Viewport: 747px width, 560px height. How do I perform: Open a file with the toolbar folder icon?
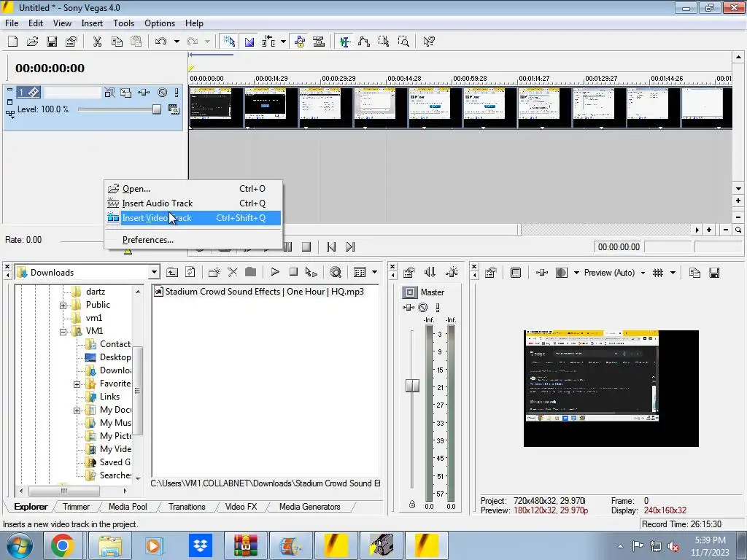click(x=32, y=42)
